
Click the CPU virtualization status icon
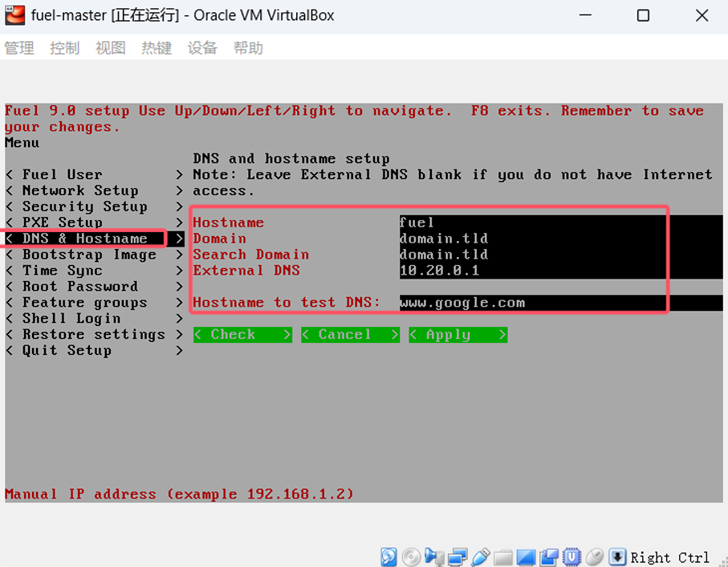571,557
